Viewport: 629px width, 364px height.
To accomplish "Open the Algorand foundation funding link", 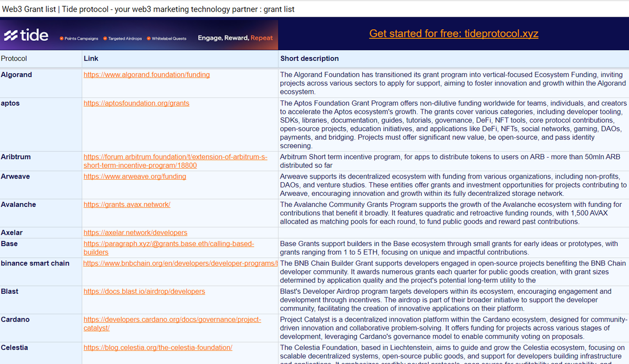I will point(147,75).
